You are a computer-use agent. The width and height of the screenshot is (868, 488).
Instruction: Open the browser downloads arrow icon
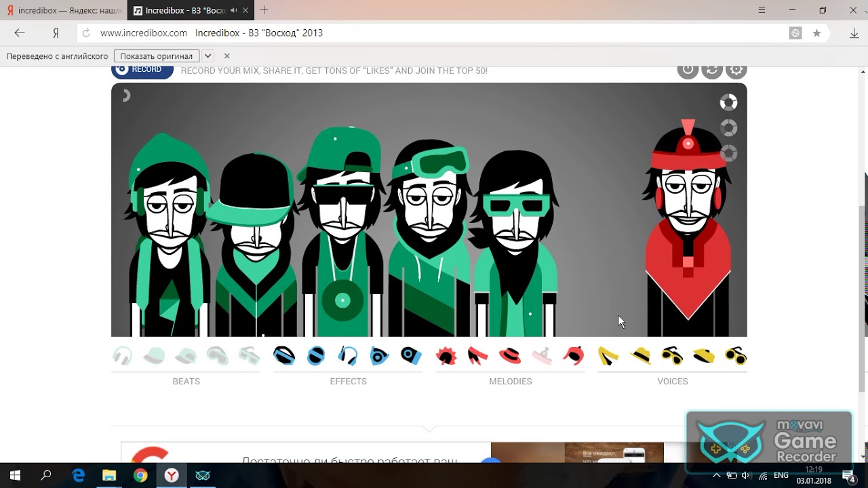854,33
